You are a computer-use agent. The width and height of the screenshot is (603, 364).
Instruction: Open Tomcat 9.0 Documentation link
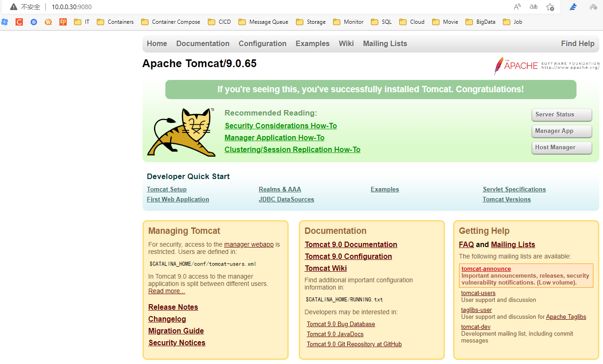[x=351, y=244]
